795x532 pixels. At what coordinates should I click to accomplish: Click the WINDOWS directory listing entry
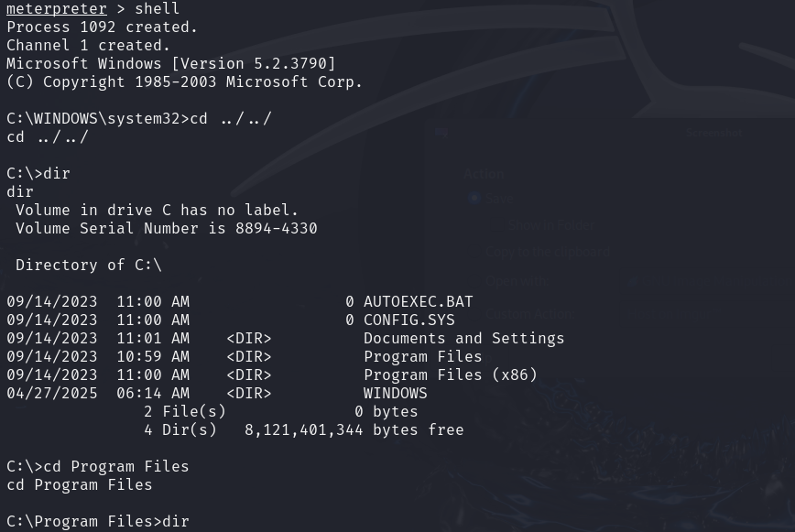tap(396, 393)
